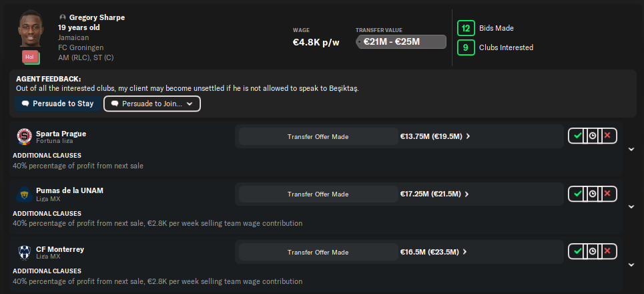Expand the CF Monterrey offer row

pyautogui.click(x=631, y=265)
